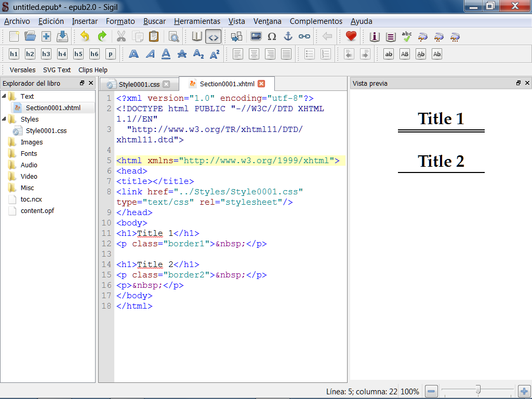Select the Images folder in book explorer
Viewport: 532px width, 399px height.
pos(31,142)
